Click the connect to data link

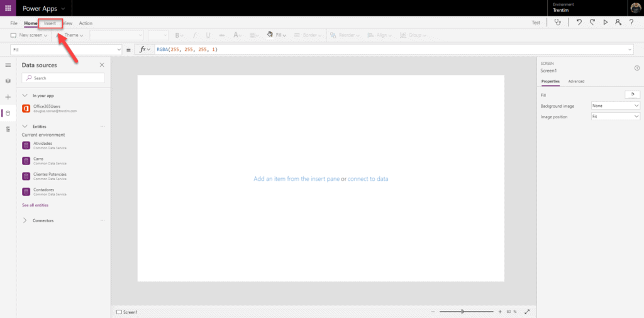click(x=368, y=179)
